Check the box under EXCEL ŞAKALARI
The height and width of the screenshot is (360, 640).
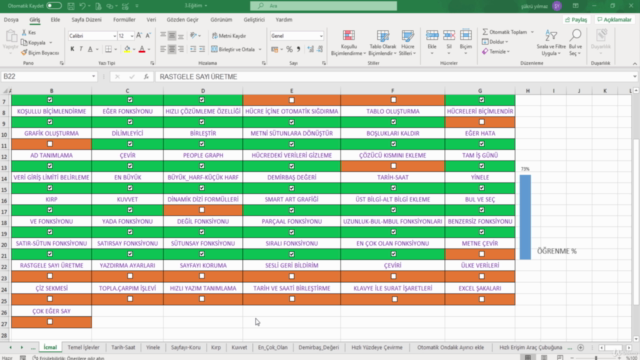tap(482, 299)
